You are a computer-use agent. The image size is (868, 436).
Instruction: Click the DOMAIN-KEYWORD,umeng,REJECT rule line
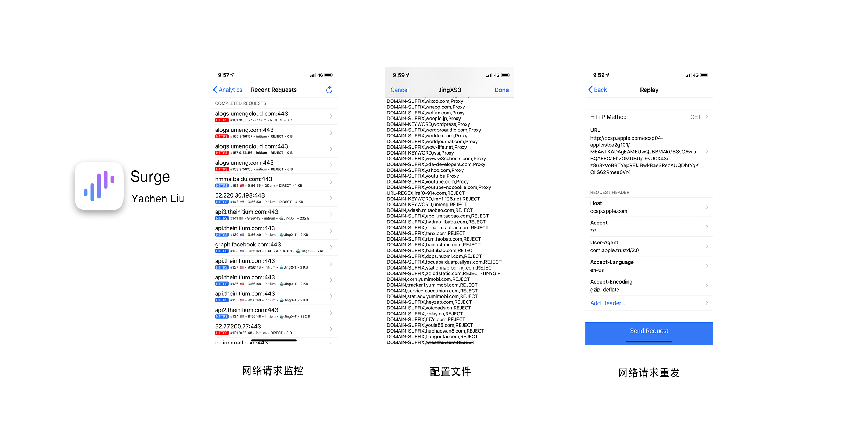click(427, 205)
